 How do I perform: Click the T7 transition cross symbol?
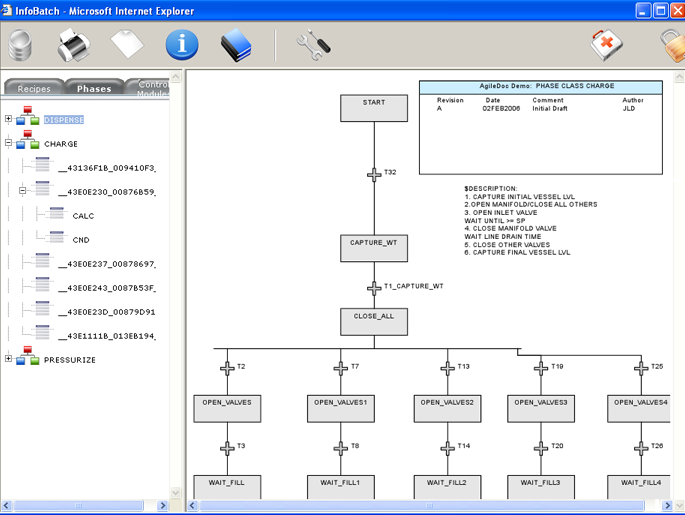(341, 368)
